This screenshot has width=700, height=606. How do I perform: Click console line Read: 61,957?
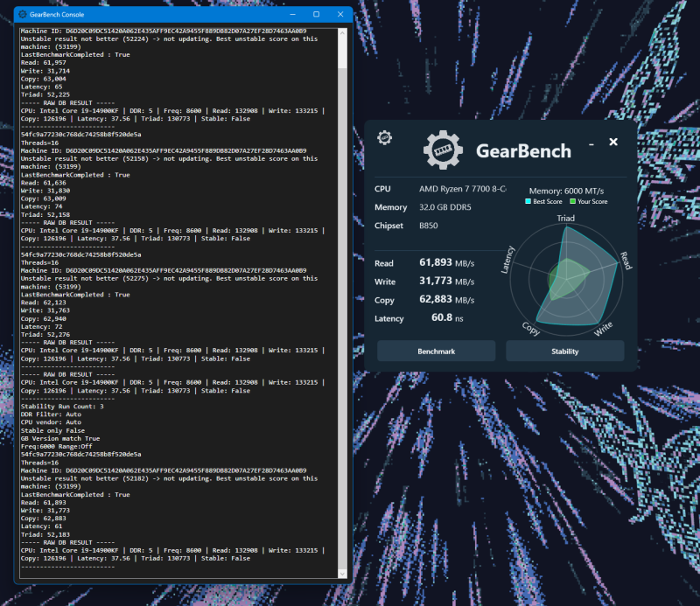coord(43,62)
